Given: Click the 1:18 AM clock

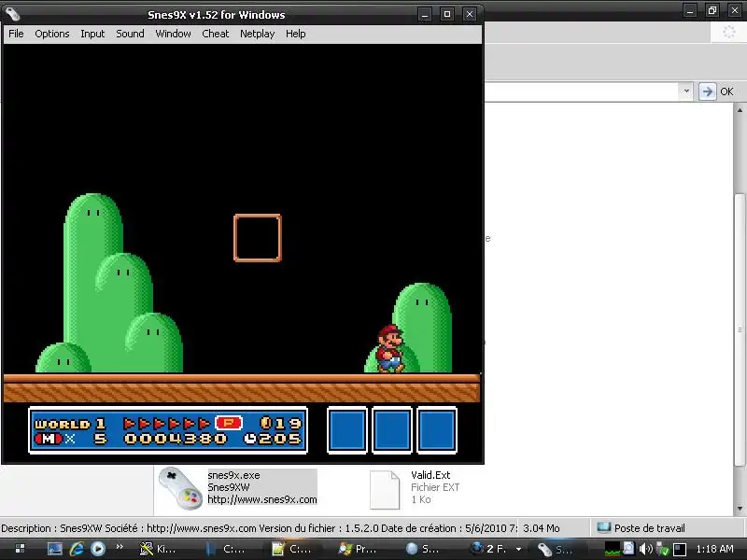Looking at the screenshot, I should (714, 549).
